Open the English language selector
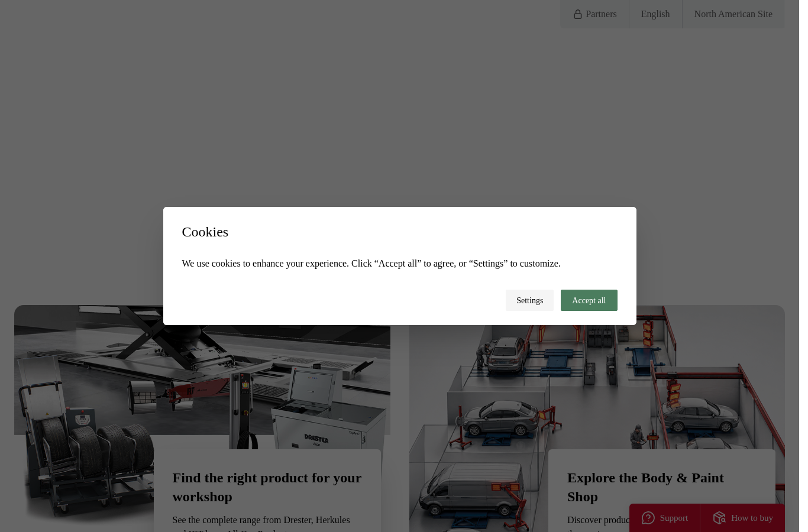The image size is (808, 532). 655,14
